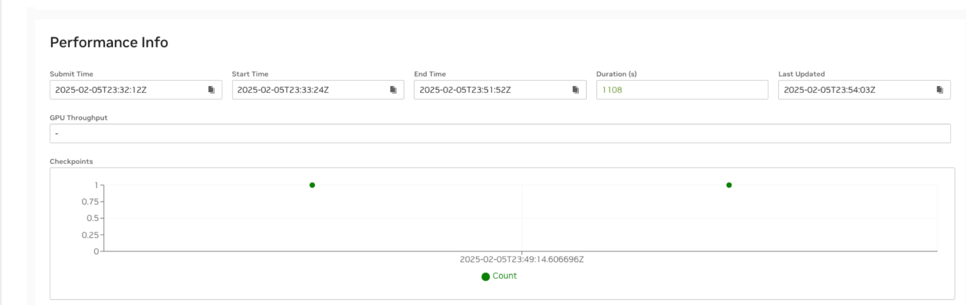Click the x-axis timestamp tick label
Image resolution: width=980 pixels, height=305 pixels.
click(522, 260)
